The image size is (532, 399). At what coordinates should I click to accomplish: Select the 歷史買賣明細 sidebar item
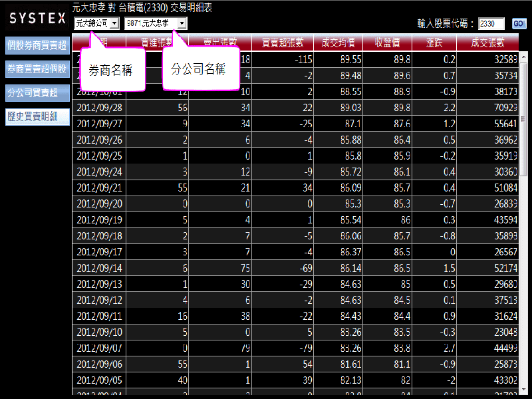37,116
